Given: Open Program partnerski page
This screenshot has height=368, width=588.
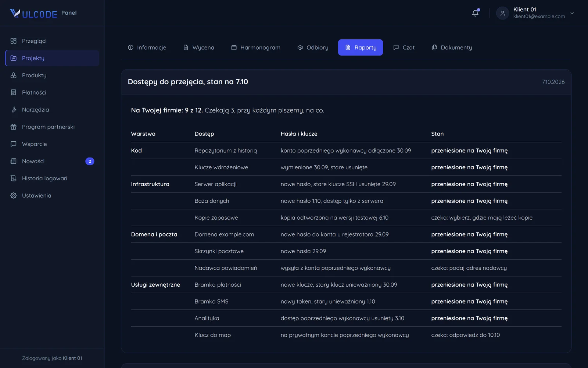Looking at the screenshot, I should [x=52, y=127].
